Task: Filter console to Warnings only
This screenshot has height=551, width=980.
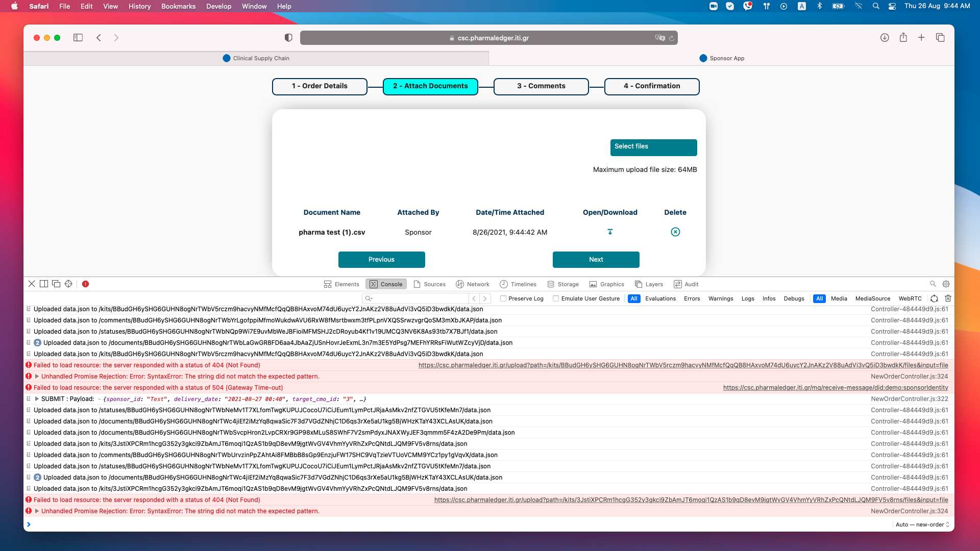Action: [x=721, y=299]
